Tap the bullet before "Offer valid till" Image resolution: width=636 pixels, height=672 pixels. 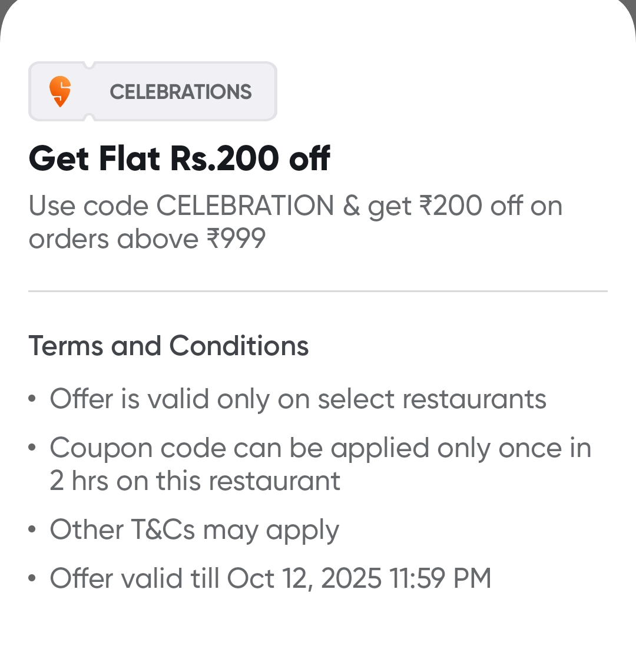[x=32, y=578]
